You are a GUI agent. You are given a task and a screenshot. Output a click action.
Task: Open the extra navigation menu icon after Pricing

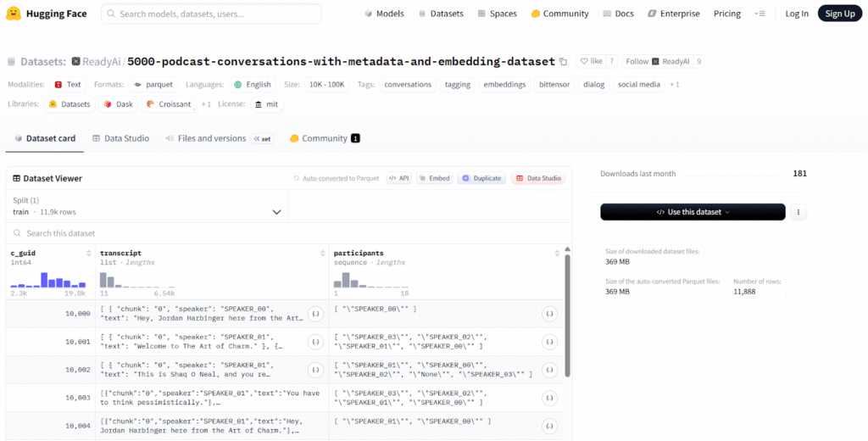point(759,14)
